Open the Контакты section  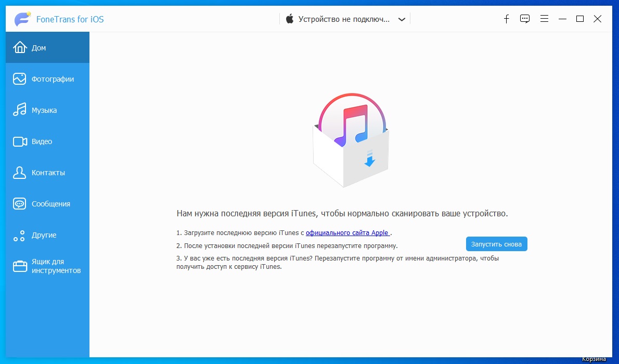pyautogui.click(x=47, y=172)
